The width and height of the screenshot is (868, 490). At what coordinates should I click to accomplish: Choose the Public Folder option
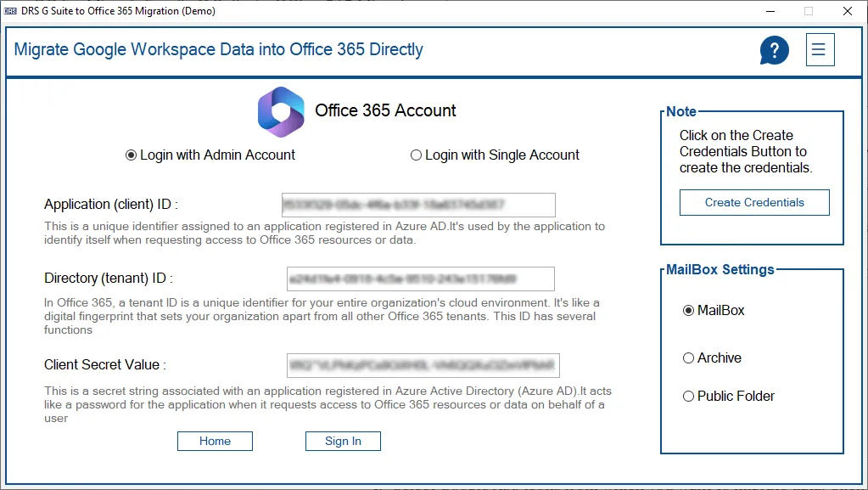point(729,397)
